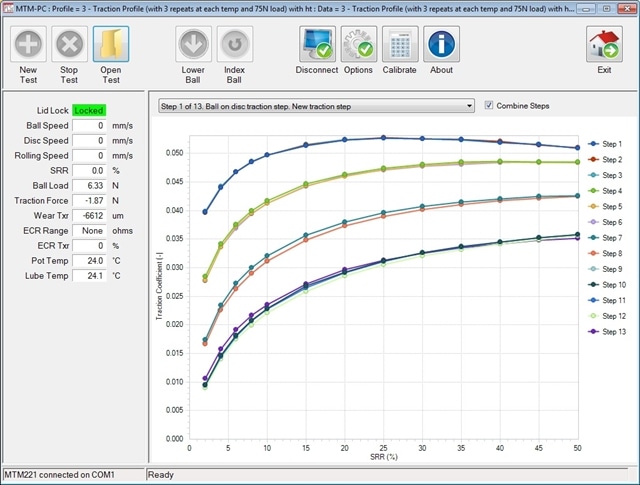Click the Step 3 legend marker
The image size is (640, 485).
[x=593, y=175]
